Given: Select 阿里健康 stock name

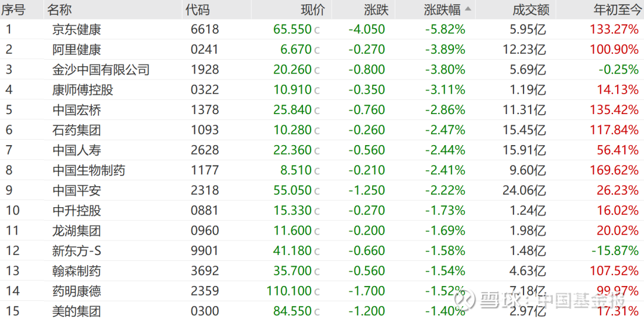Looking at the screenshot, I should [x=76, y=50].
